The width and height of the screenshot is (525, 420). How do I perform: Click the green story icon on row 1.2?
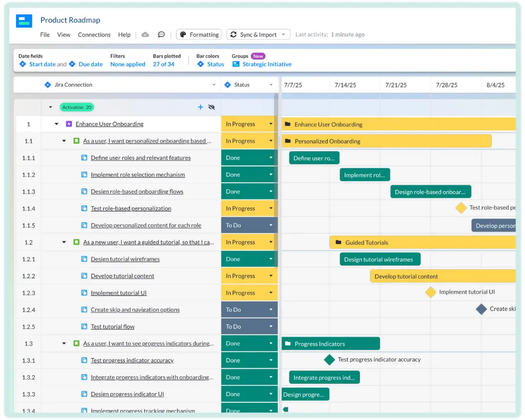76,242
